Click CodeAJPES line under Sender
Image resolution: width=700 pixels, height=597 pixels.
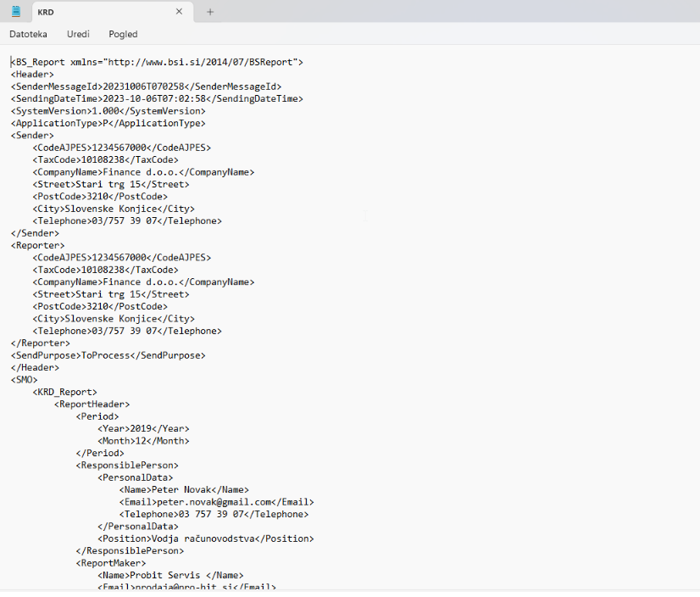tap(122, 148)
